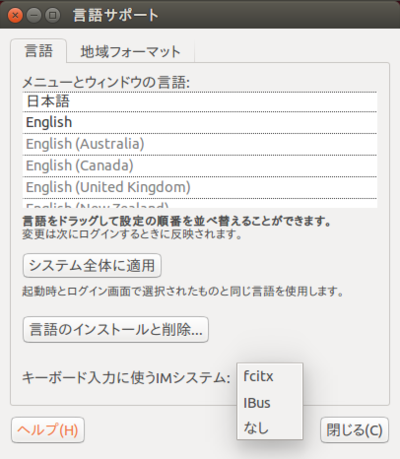Close the 言語サポート window with red button
This screenshot has width=400, height=459.
click(15, 15)
